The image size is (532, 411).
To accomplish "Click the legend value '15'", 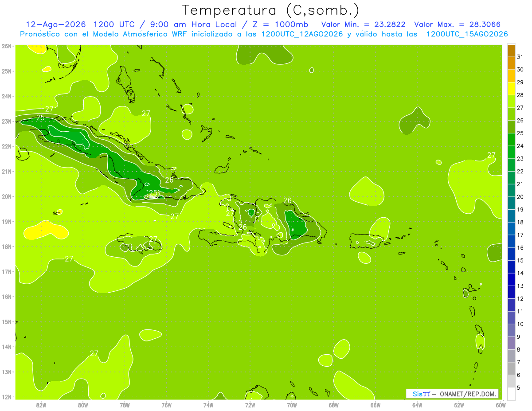I will pyautogui.click(x=520, y=260).
